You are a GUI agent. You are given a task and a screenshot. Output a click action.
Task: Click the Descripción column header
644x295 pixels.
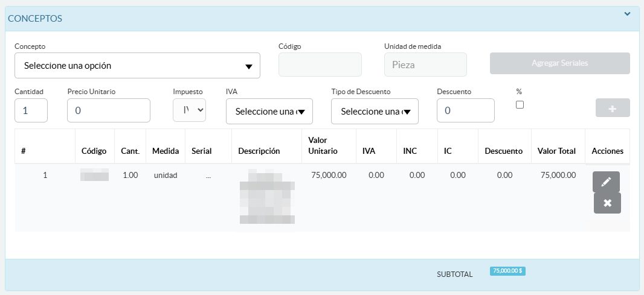point(259,151)
